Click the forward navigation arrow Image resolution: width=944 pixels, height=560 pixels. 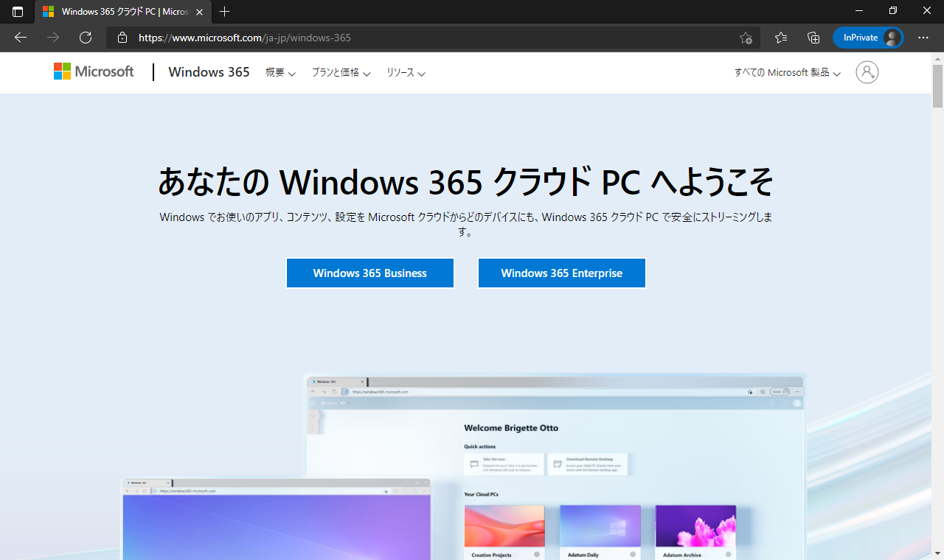(x=53, y=38)
